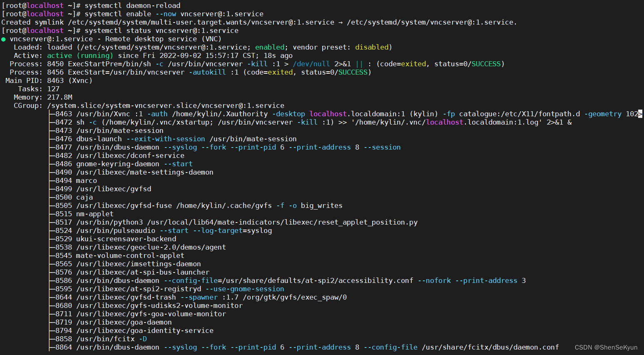Click '/org/gtk/gvfs/exec_spaw/0' path text
644x355 pixels.
[295, 297]
